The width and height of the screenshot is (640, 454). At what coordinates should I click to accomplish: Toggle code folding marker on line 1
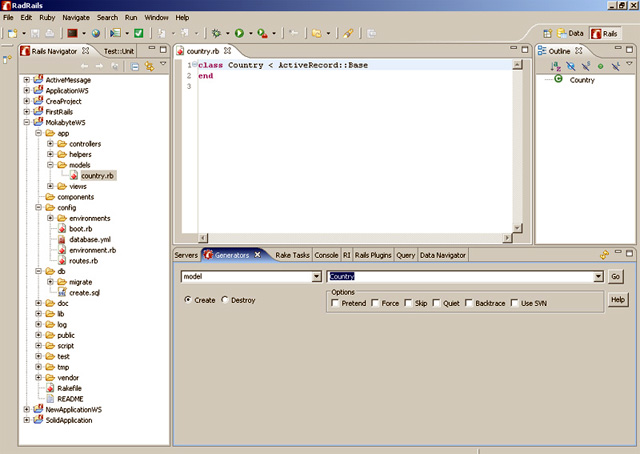(x=195, y=64)
